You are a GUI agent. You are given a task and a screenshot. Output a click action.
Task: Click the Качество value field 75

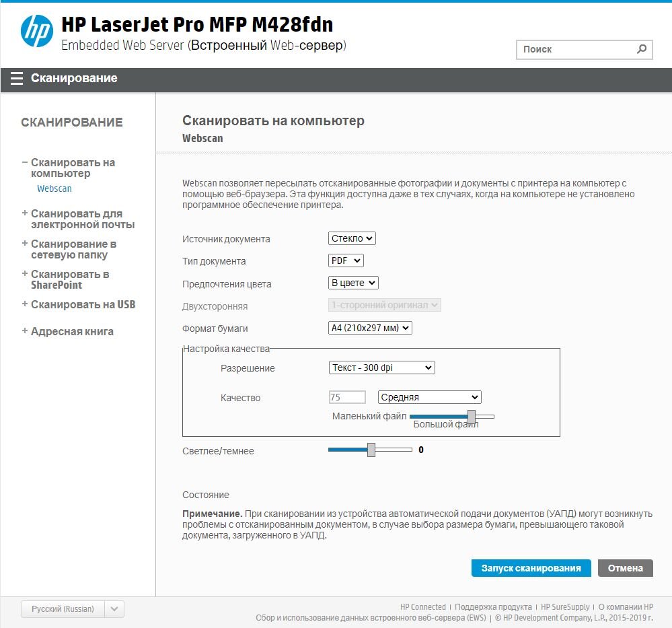coord(347,398)
